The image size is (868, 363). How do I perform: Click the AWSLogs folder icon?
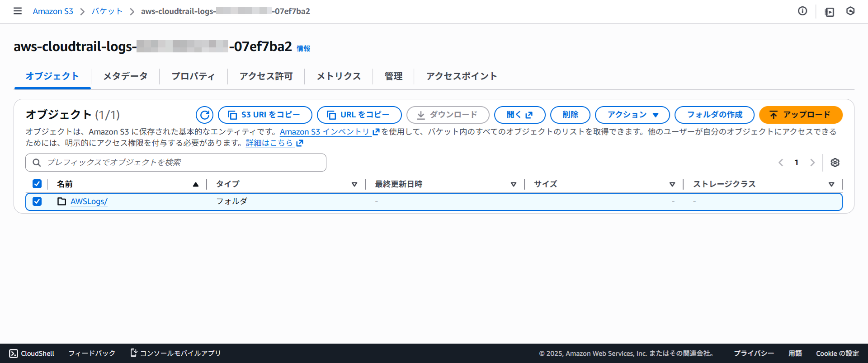pyautogui.click(x=62, y=201)
